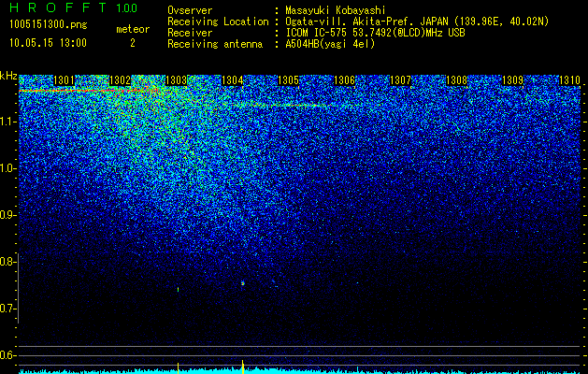Image resolution: width=588 pixels, height=374 pixels.
Task: Click the 1.0 frequency axis label
Action: click(7, 168)
